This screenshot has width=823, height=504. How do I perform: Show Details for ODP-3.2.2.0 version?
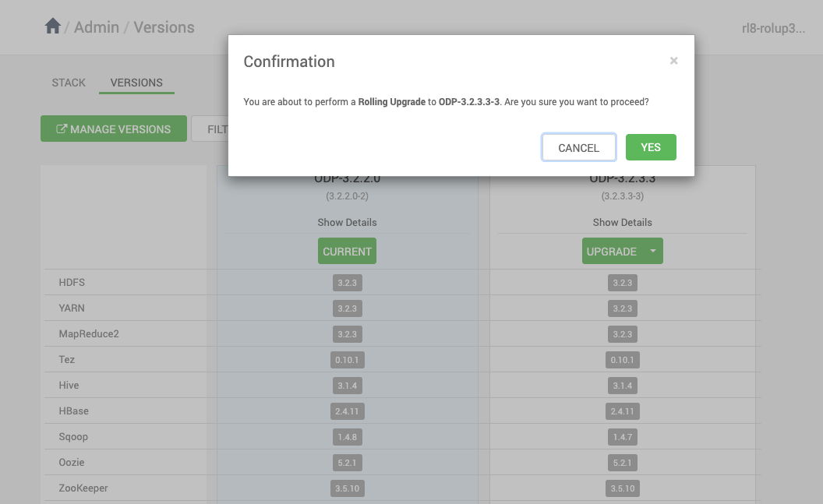pyautogui.click(x=347, y=222)
